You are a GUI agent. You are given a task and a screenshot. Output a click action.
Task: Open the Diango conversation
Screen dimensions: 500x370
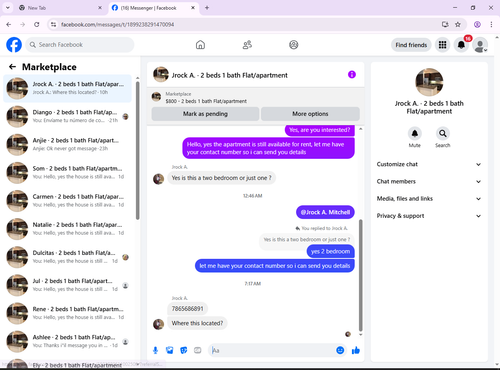(67, 116)
